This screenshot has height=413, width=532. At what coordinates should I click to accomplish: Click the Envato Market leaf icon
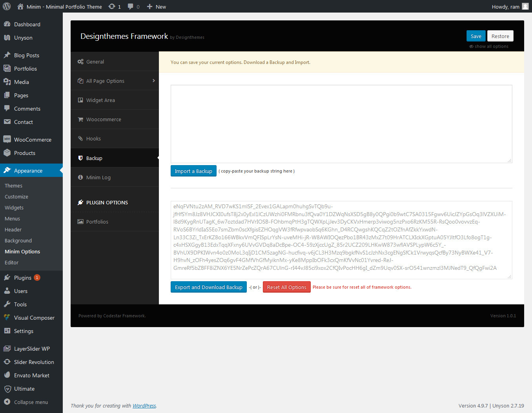tap(7, 375)
